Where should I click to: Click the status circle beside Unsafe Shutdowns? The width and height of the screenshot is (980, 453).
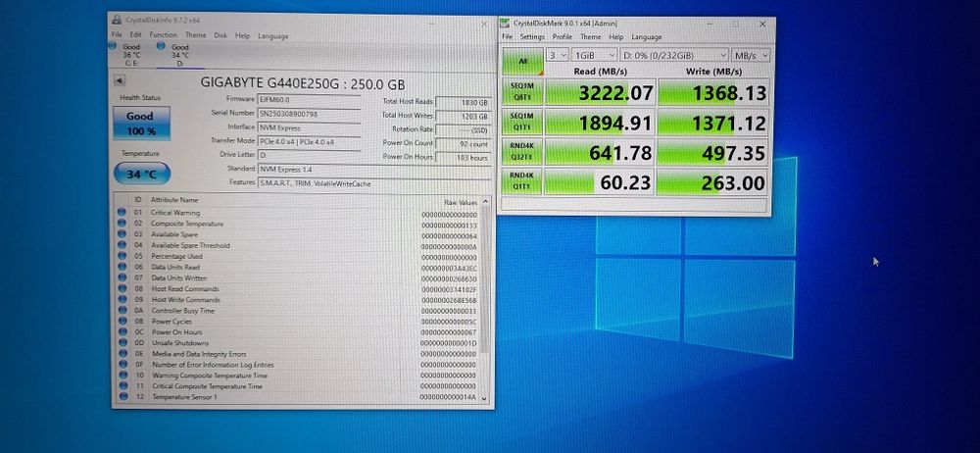pos(122,343)
